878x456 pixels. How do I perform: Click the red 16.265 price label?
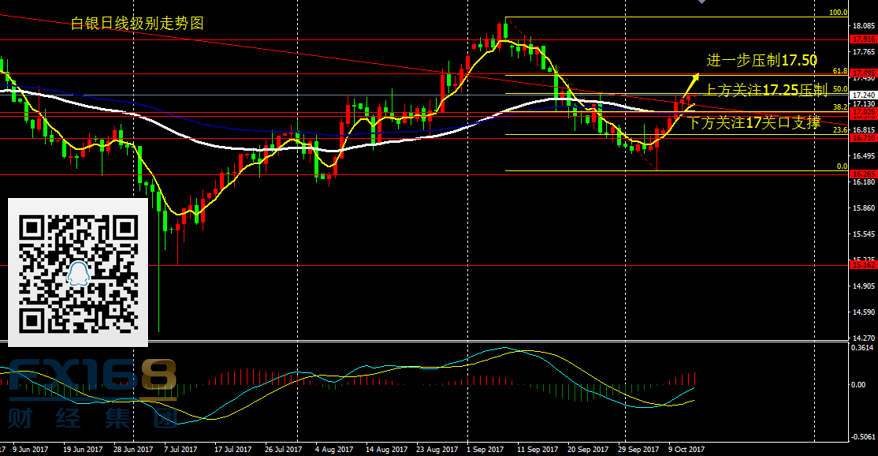862,174
